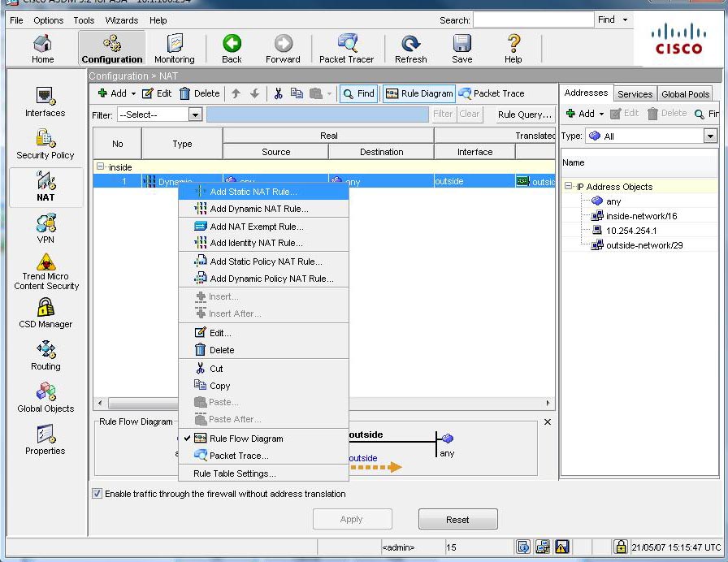This screenshot has height=562, width=728.
Task: Choose Rule Table Settings
Action: pyautogui.click(x=263, y=473)
